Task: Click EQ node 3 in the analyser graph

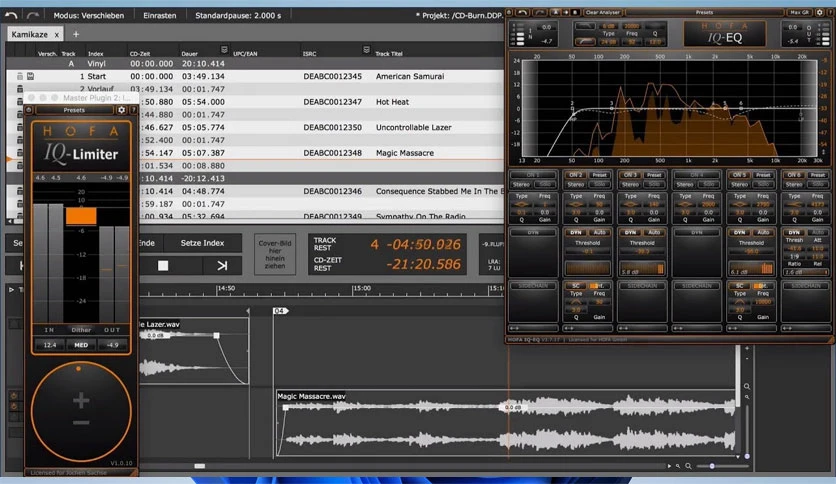Action: [x=612, y=108]
